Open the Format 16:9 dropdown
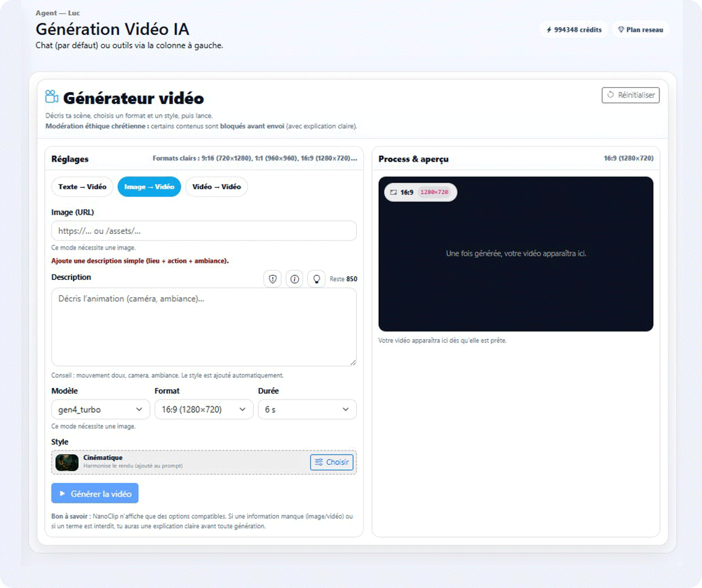This screenshot has width=702, height=588. point(204,409)
